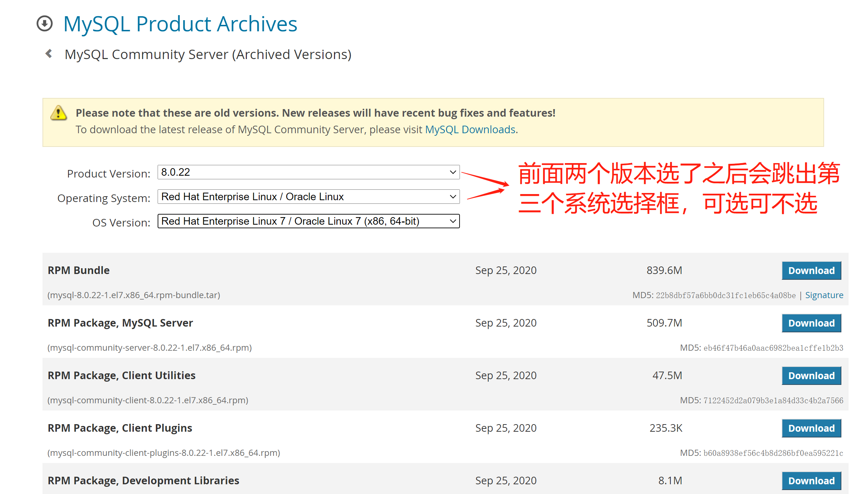Expand the OS Version dropdown

tap(308, 221)
